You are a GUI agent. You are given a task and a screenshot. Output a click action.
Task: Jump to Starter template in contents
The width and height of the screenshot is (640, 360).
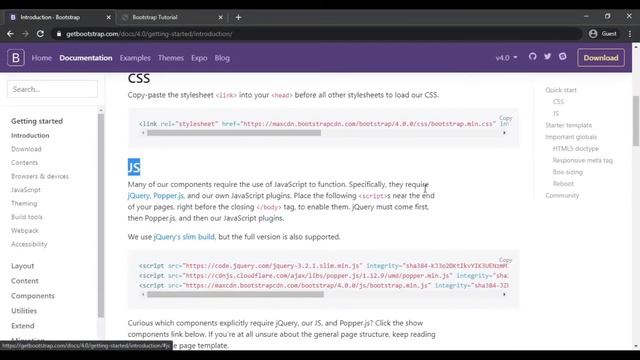(x=569, y=125)
